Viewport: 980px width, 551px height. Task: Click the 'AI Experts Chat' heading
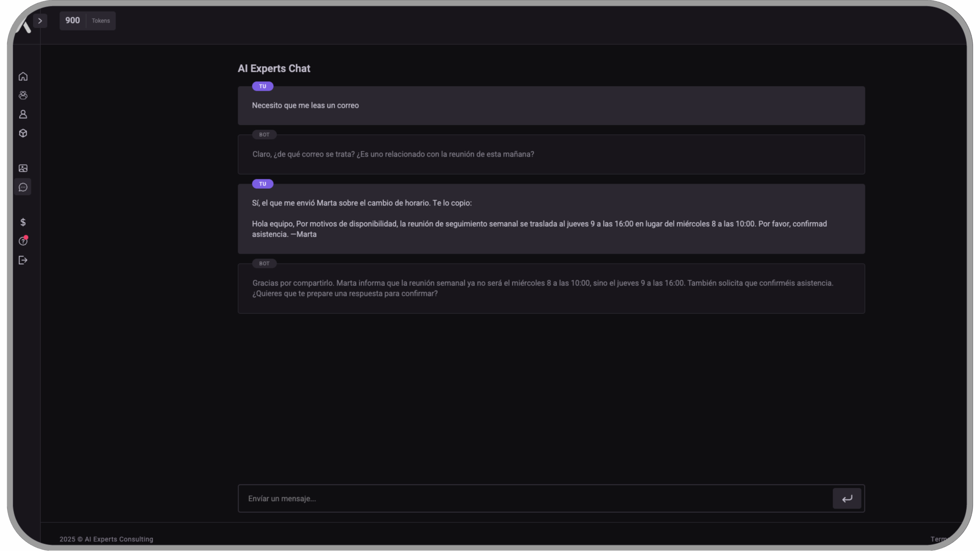click(274, 68)
